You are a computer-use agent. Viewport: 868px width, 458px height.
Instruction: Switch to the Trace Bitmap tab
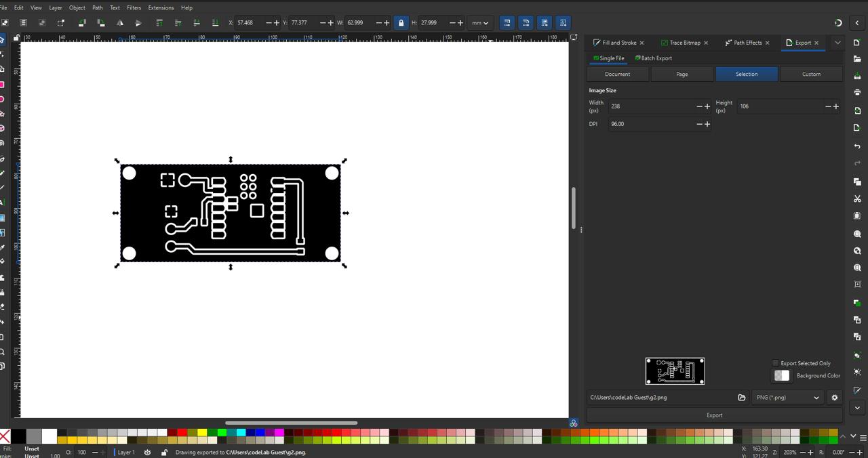(x=685, y=43)
